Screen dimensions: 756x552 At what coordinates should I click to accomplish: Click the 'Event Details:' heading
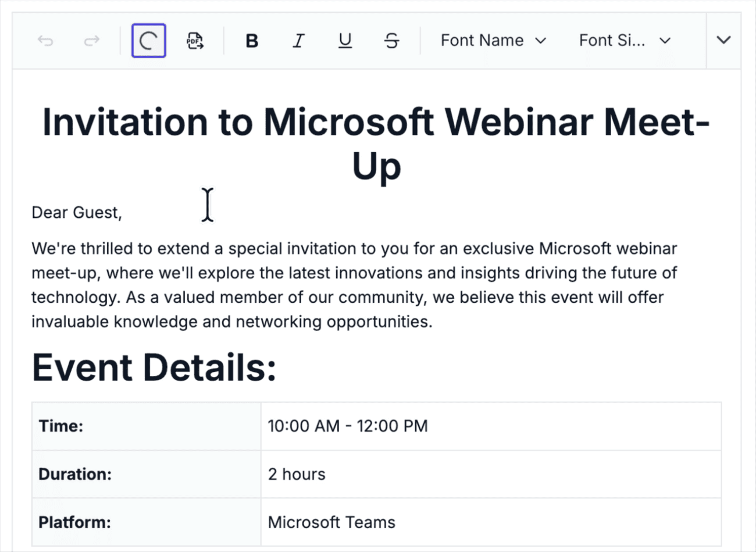click(x=154, y=367)
